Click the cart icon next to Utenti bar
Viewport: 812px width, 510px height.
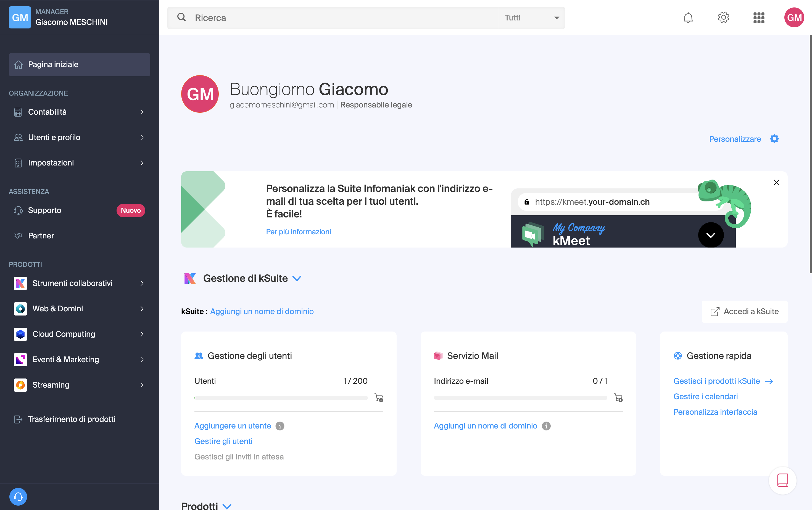point(379,398)
